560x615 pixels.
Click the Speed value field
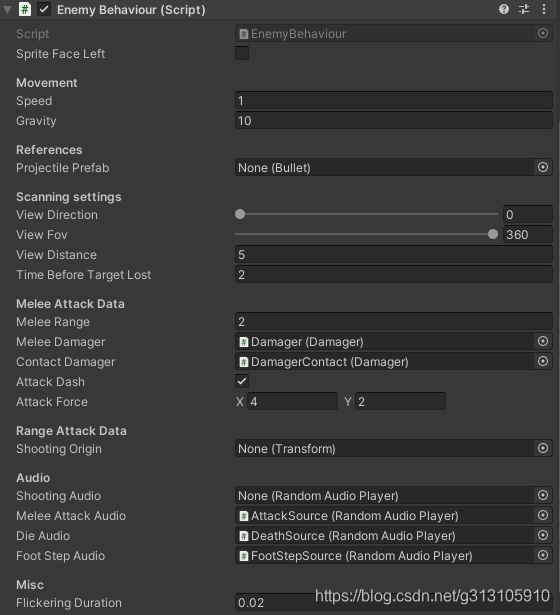coord(394,101)
